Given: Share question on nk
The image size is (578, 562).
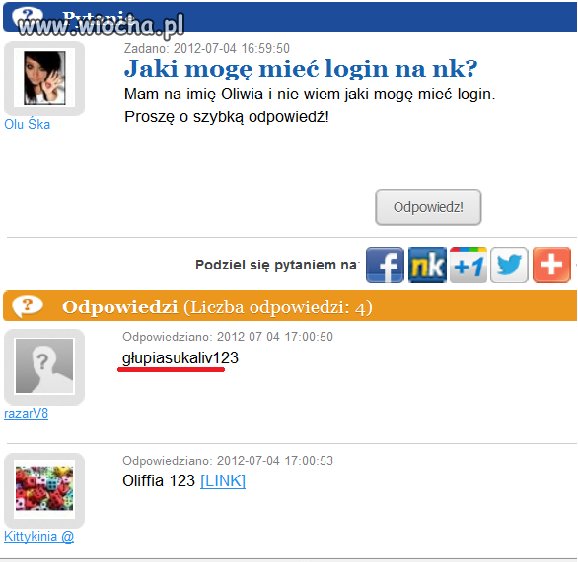Looking at the screenshot, I should tap(427, 265).
